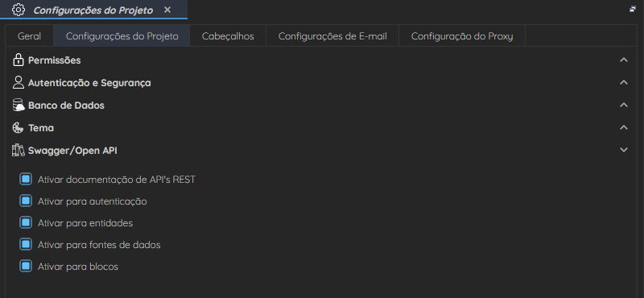Collapse the Swagger/Open API section chevron
This screenshot has width=644, height=298.
(x=624, y=150)
